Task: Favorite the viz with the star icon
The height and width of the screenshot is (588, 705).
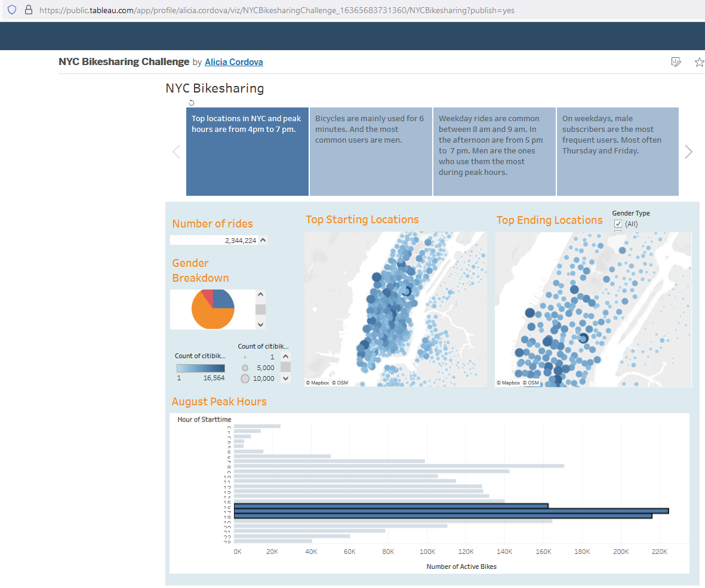Action: [699, 62]
